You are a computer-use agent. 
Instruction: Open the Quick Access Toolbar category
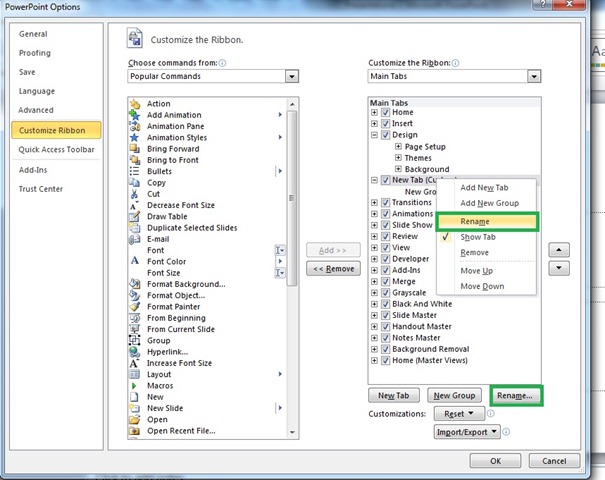(x=56, y=150)
